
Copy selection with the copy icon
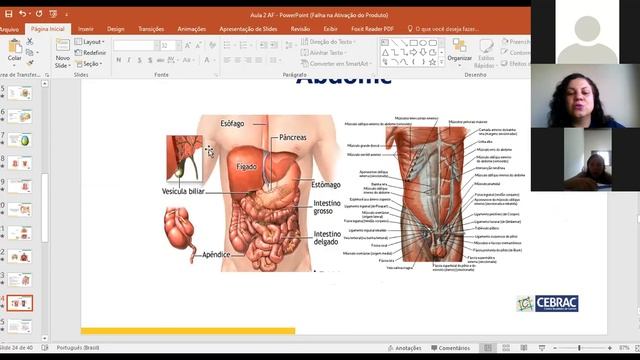tap(29, 53)
